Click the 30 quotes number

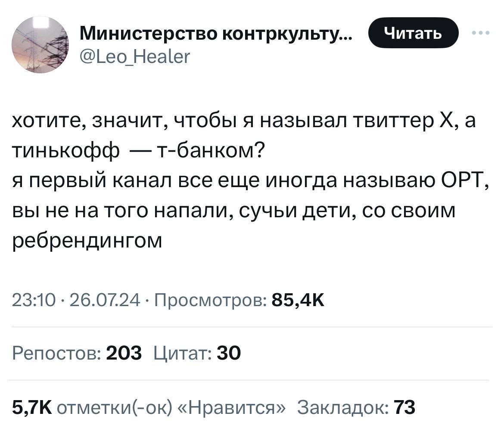click(229, 354)
